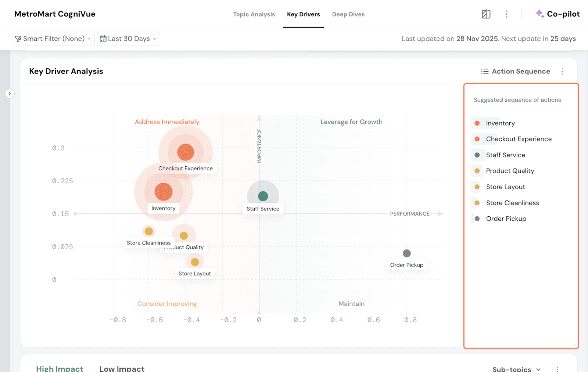Choose Staff Service in the action sequence

click(x=505, y=155)
